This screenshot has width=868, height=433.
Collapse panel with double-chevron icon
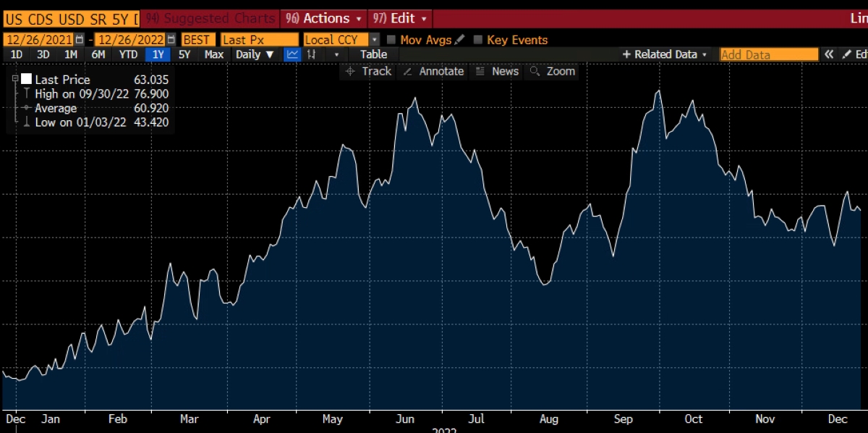pyautogui.click(x=830, y=54)
